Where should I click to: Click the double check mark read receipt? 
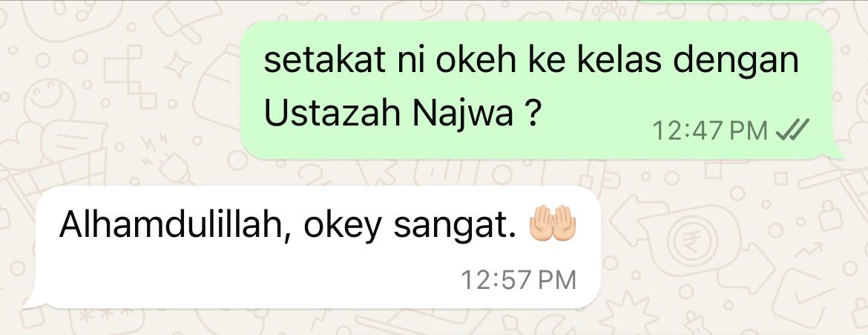pyautogui.click(x=792, y=130)
